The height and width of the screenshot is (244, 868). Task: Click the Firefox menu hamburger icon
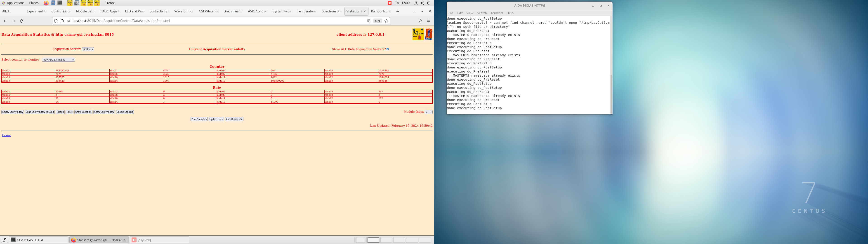point(429,21)
